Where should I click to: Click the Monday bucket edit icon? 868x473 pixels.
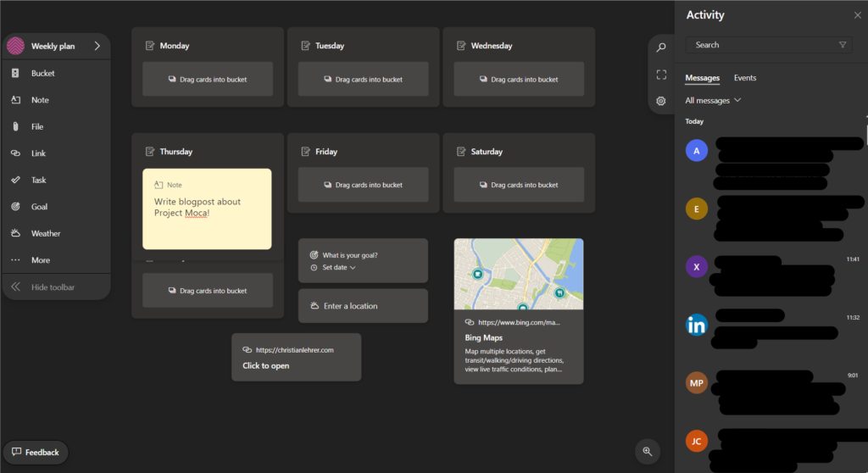point(149,46)
